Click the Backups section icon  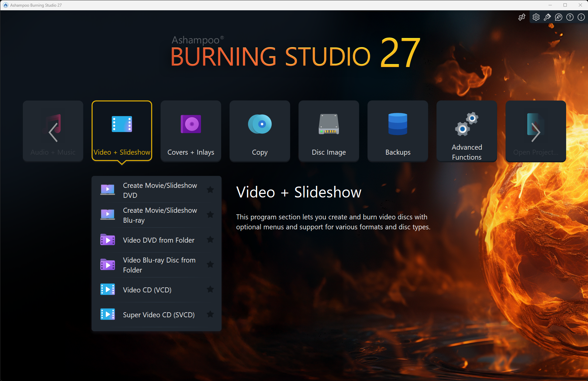[x=398, y=124]
